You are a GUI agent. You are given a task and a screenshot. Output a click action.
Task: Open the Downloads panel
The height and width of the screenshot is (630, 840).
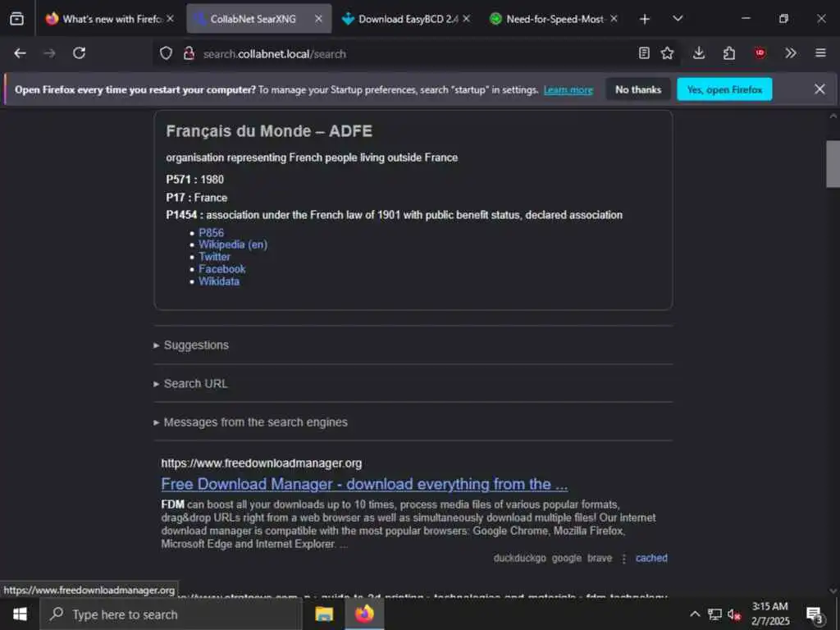click(699, 53)
